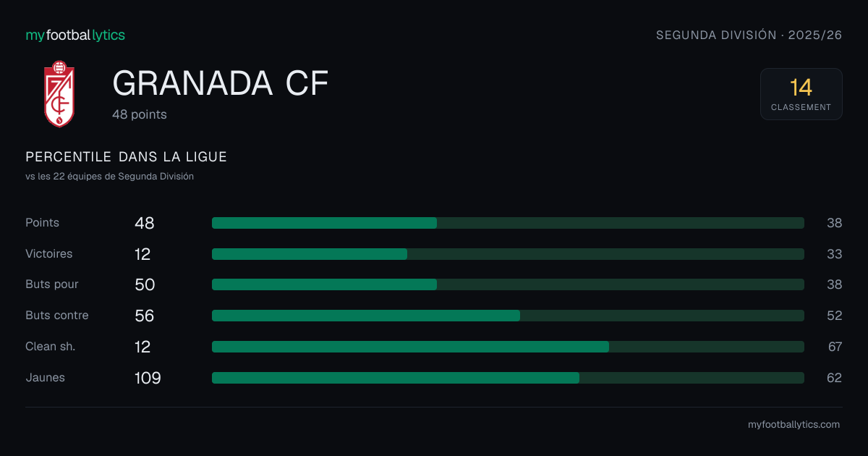Click the Clean sh. progress bar

point(508,347)
